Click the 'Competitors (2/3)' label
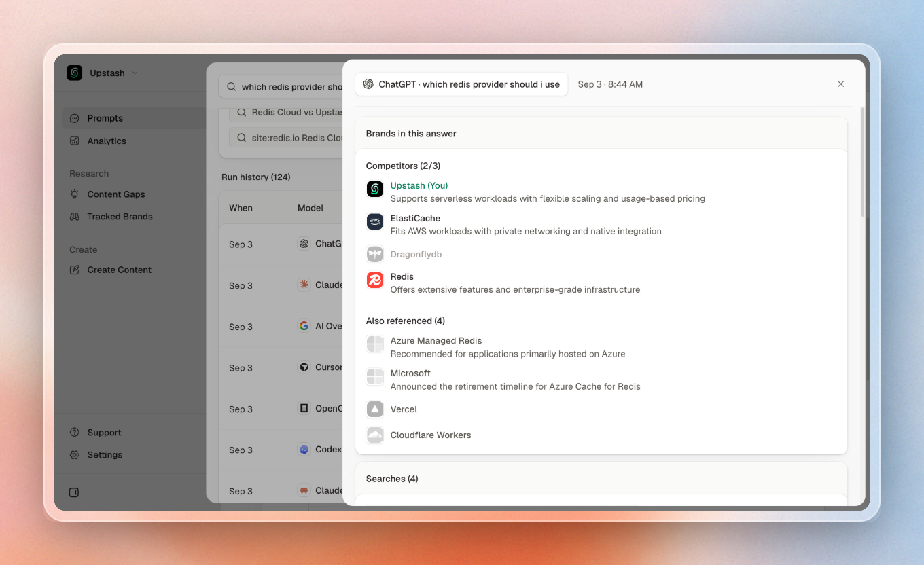Image resolution: width=924 pixels, height=565 pixels. pyautogui.click(x=404, y=166)
